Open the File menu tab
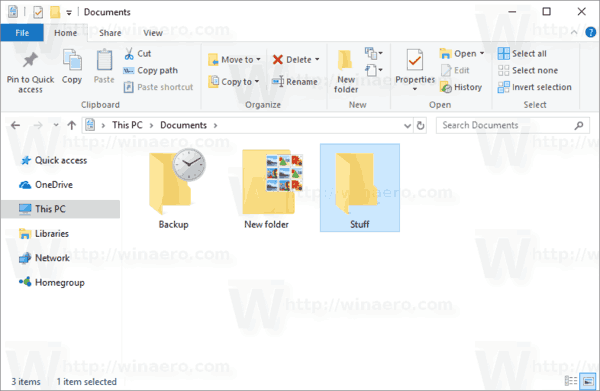Viewport: 600px width, 391px height. pyautogui.click(x=22, y=33)
